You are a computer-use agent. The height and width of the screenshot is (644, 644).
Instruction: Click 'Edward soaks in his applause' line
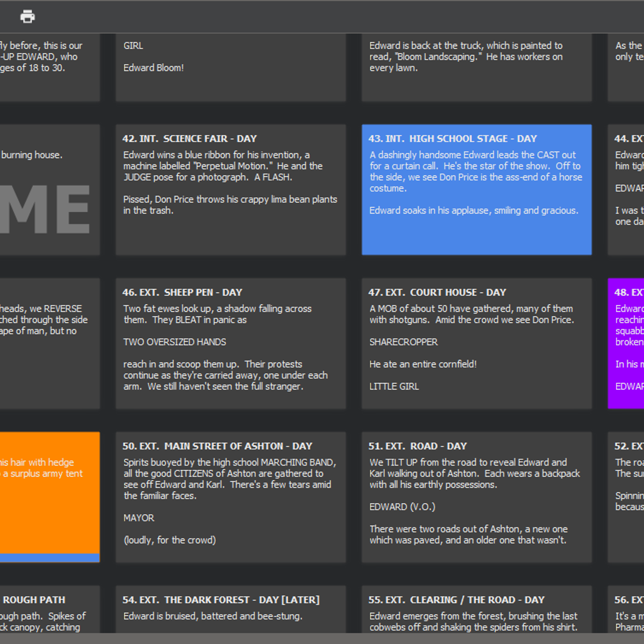(474, 211)
